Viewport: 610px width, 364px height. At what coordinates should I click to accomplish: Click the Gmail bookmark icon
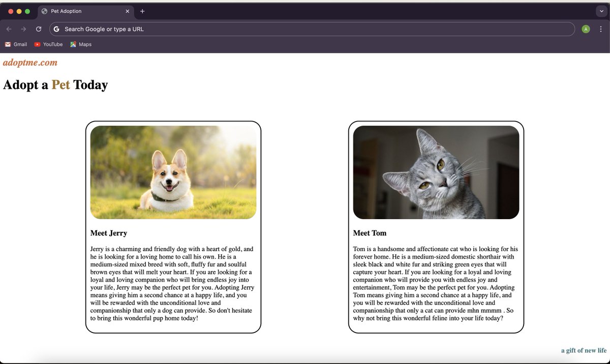pyautogui.click(x=8, y=44)
